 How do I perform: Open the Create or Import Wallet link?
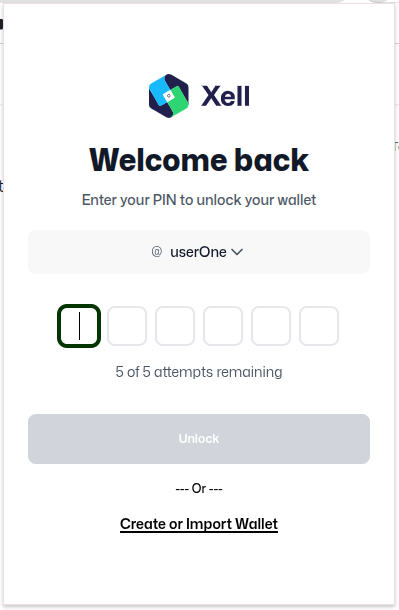pos(199,524)
